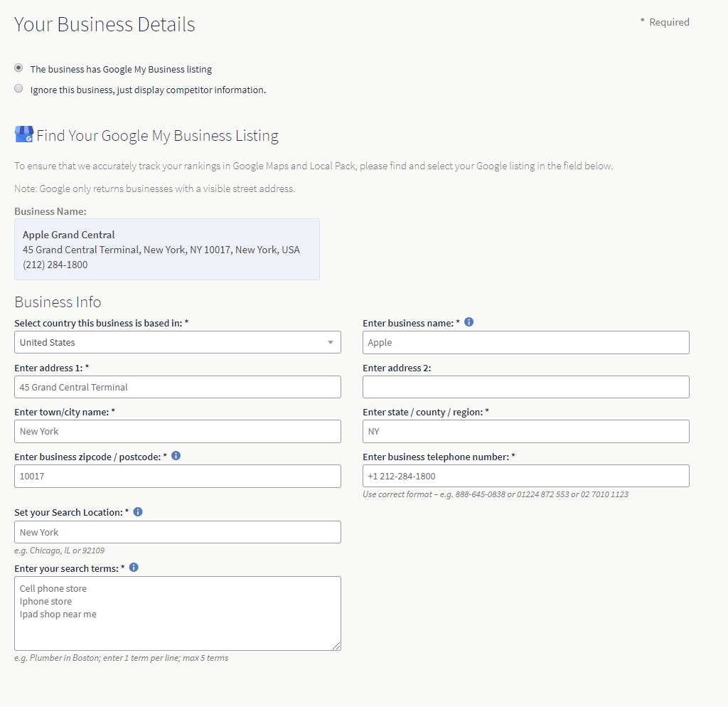
Task: Select 'The business has Google My Business listing' radio
Action: point(18,68)
